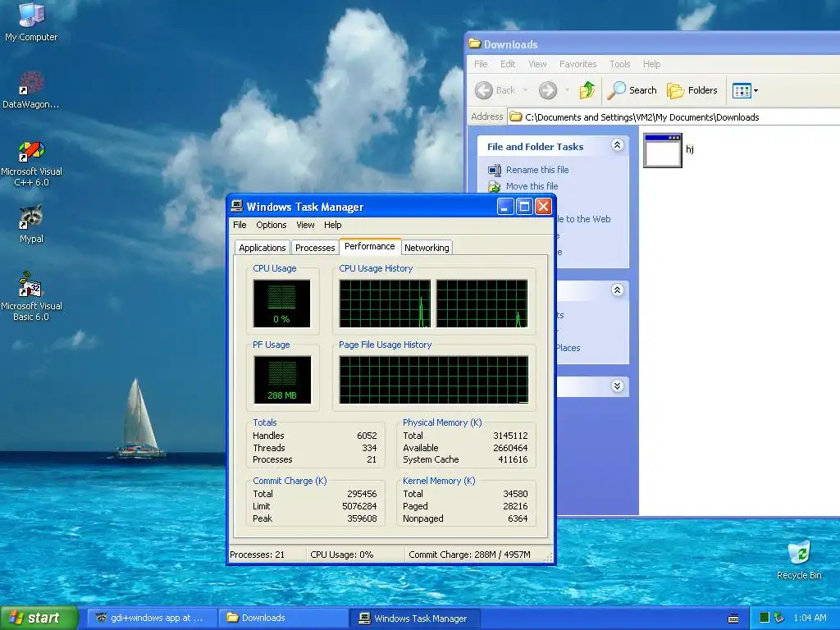The image size is (840, 630).
Task: Open Tools menu in Downloads window
Action: (x=619, y=64)
